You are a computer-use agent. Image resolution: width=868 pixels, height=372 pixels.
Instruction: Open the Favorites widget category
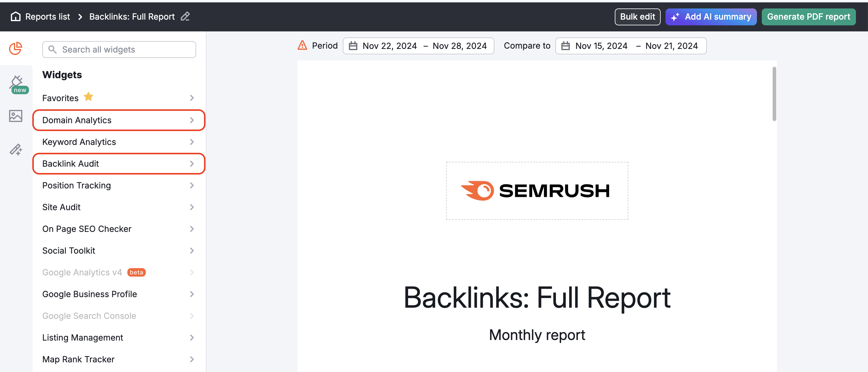pos(119,98)
